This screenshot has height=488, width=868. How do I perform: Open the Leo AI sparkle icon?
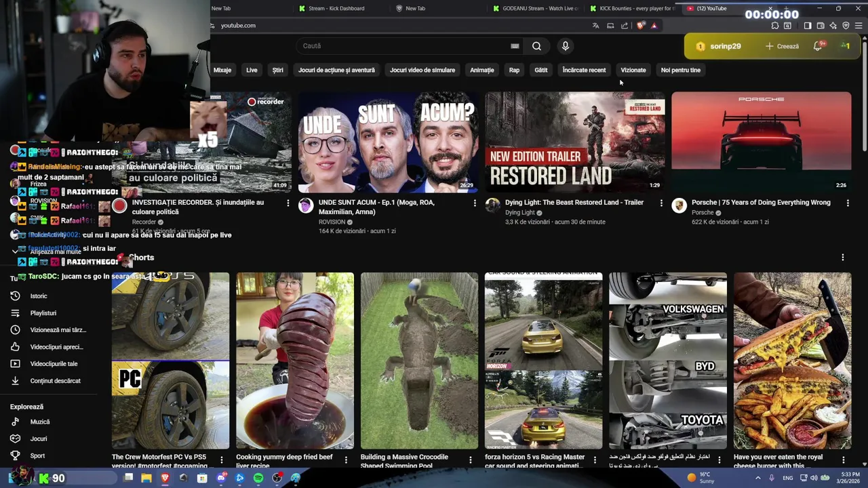pos(833,26)
